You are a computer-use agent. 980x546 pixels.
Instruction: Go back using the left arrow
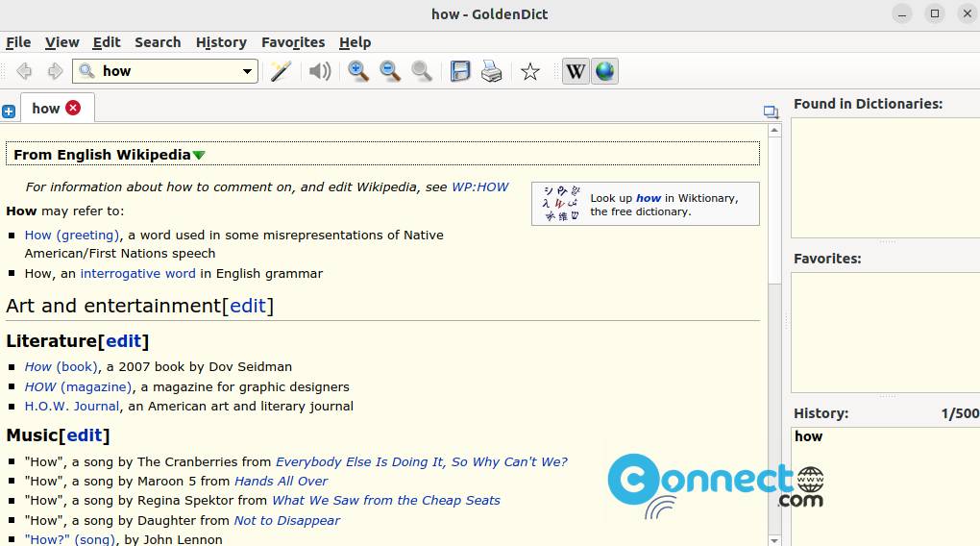[24, 71]
